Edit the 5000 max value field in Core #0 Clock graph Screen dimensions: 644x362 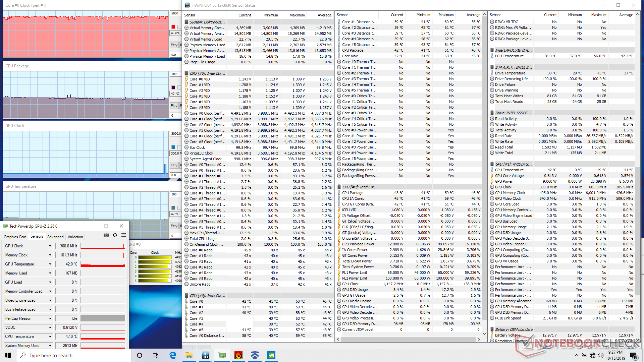[175, 13]
